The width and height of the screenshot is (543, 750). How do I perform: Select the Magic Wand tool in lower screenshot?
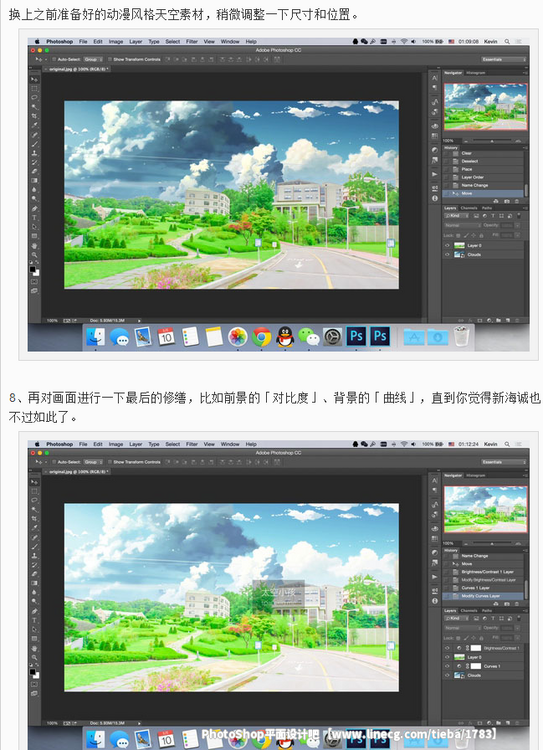click(x=34, y=509)
